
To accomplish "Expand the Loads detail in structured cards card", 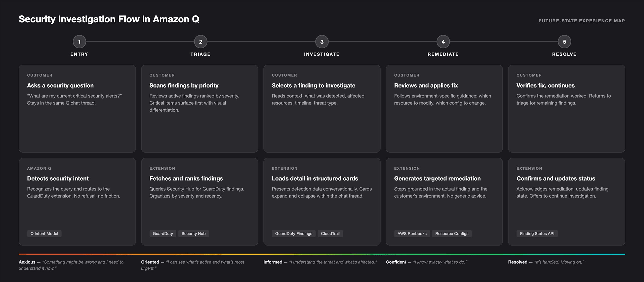I will pyautogui.click(x=322, y=201).
